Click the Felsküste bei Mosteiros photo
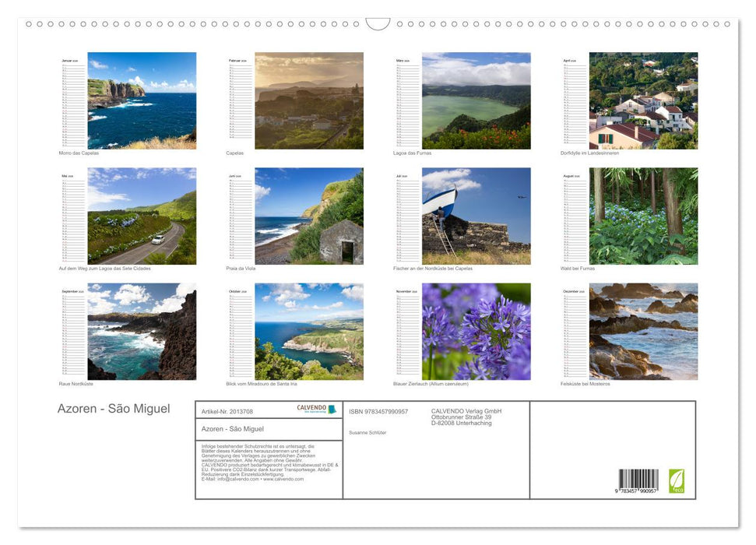The height and width of the screenshot is (545, 756). pyautogui.click(x=643, y=331)
